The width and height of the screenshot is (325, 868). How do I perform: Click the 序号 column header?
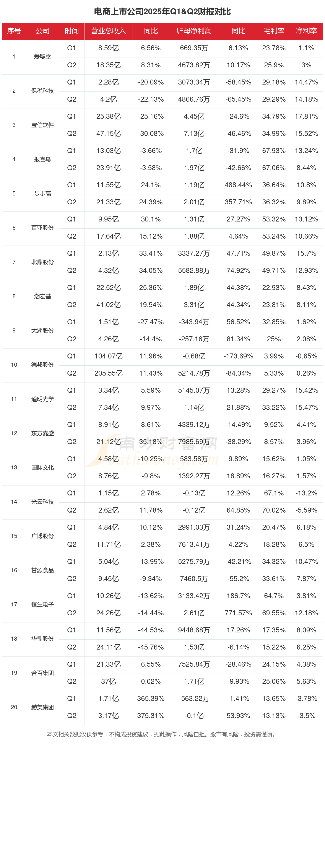[x=14, y=31]
